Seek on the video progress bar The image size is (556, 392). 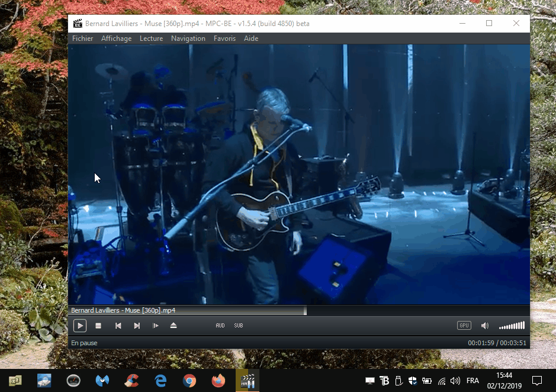click(299, 310)
